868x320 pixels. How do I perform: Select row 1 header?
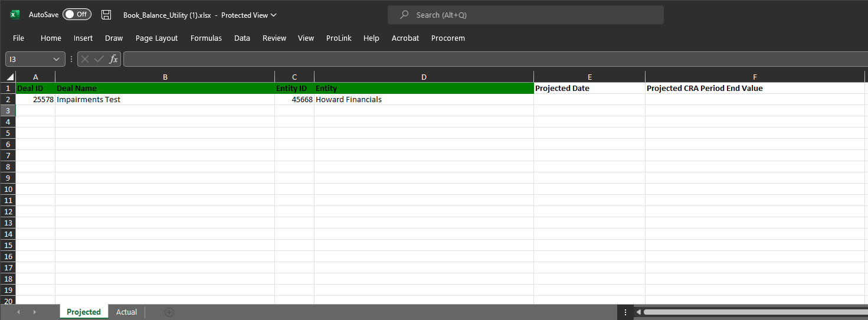[x=8, y=88]
